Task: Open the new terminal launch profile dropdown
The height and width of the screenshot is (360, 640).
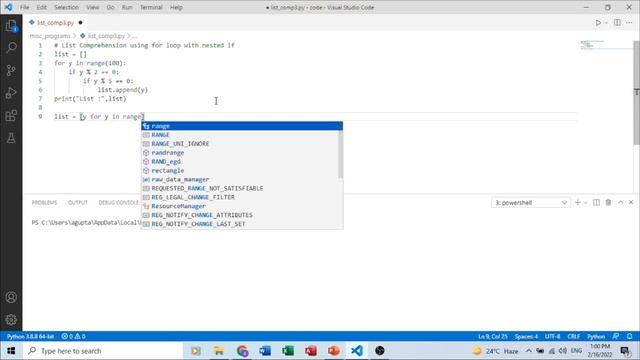Action: (x=585, y=202)
